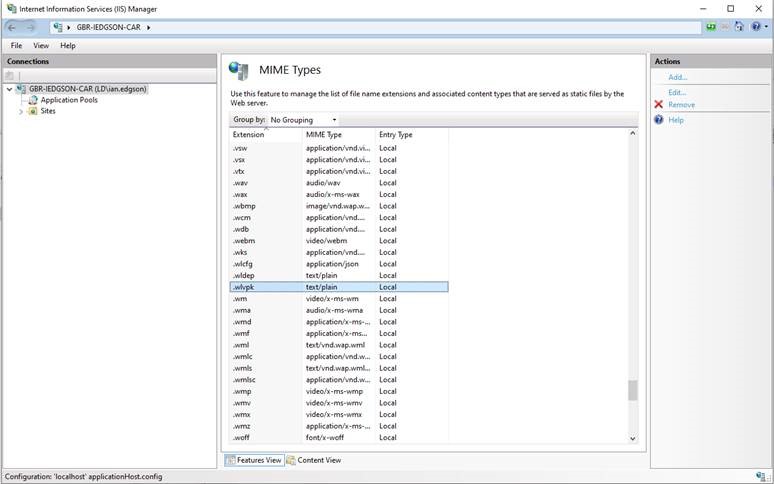Click the Help question mark toolbar icon
774x484 pixels.
click(x=755, y=27)
